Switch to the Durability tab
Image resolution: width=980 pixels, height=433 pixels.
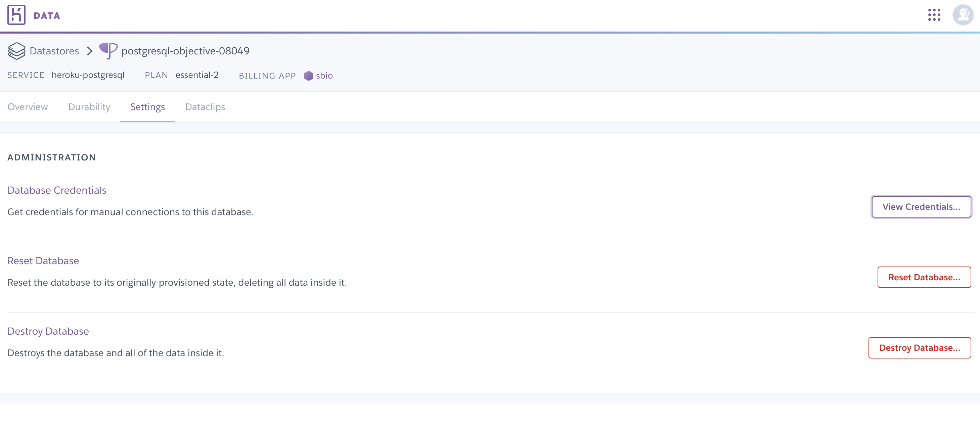coord(89,107)
